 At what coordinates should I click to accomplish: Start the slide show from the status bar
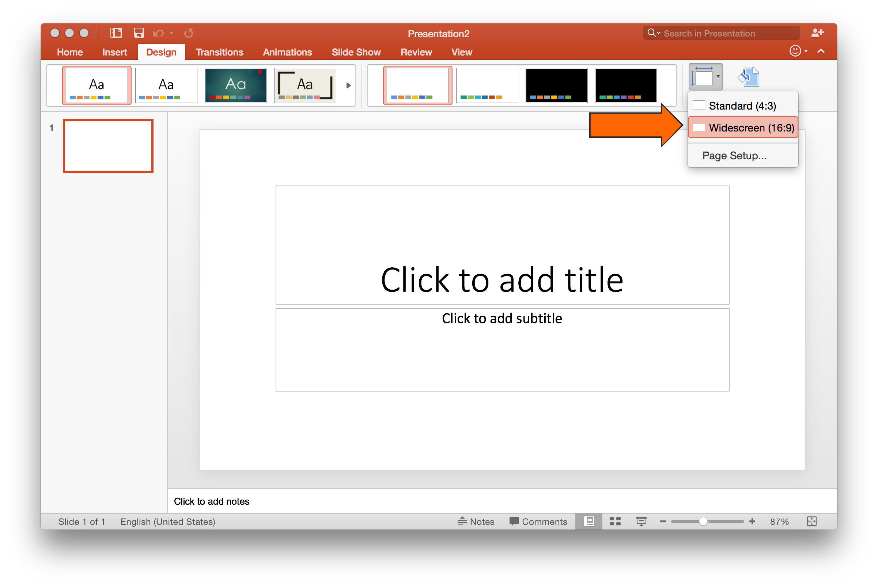pos(641,521)
